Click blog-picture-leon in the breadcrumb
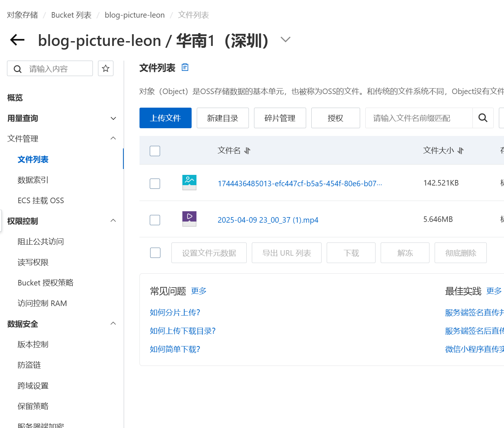Screen dimensions: 504x428 click(135, 15)
